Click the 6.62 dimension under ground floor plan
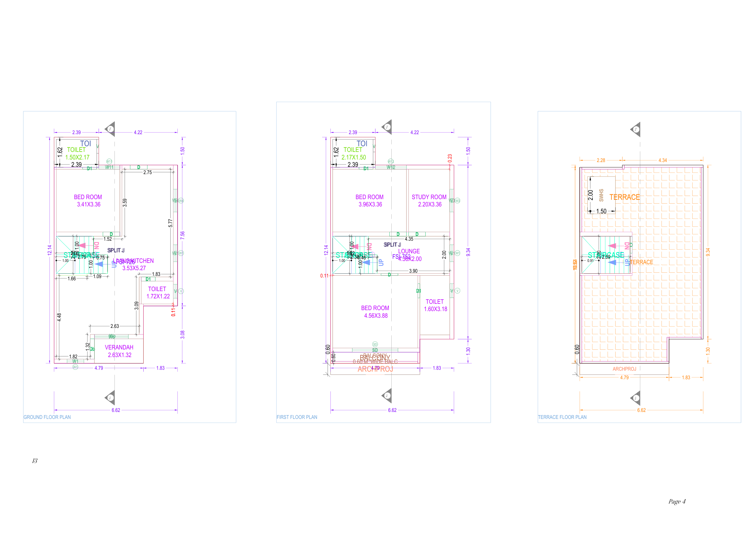The width and height of the screenshot is (756, 534). [116, 410]
